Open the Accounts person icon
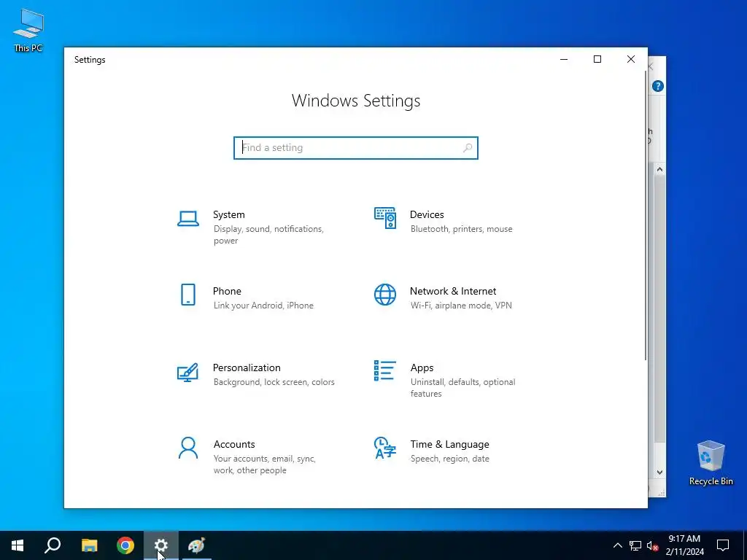This screenshot has height=560, width=747. click(188, 448)
